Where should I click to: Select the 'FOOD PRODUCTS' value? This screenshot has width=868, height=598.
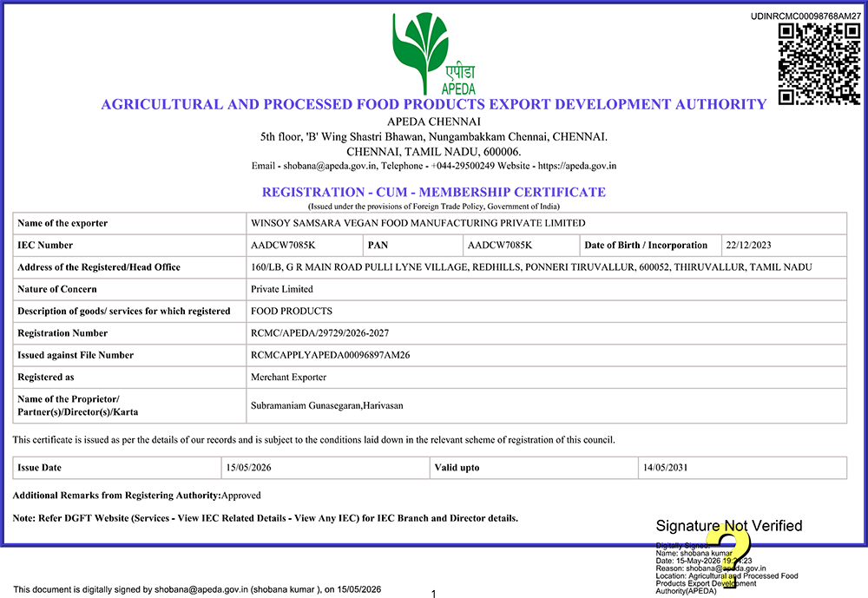(x=292, y=312)
